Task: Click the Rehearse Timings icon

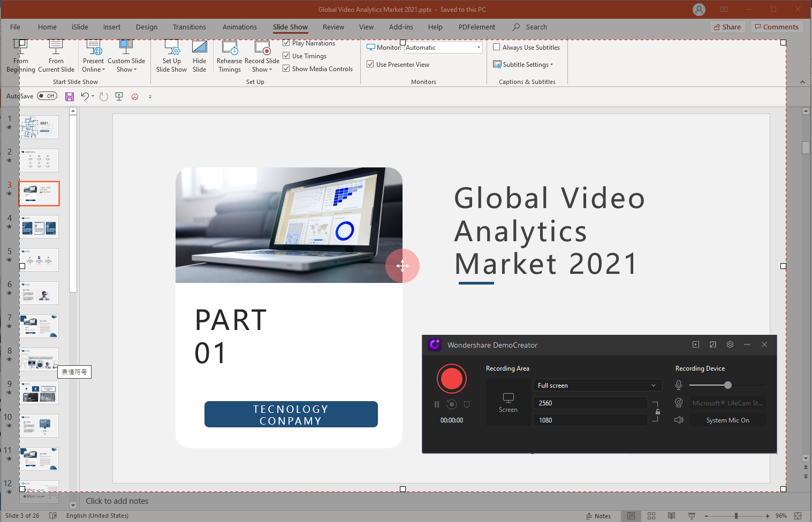Action: point(230,48)
